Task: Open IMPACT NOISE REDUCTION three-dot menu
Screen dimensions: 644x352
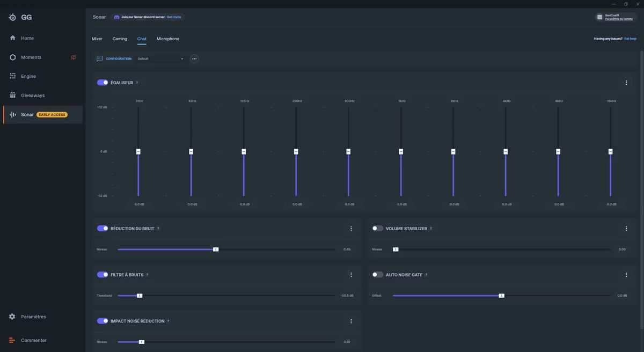Action: 351,321
